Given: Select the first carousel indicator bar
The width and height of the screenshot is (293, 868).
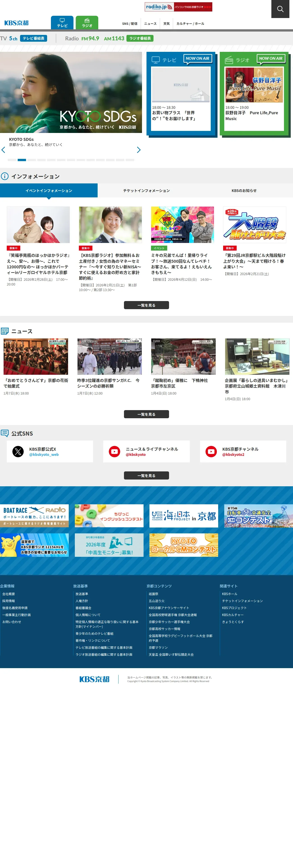Looking at the screenshot, I should click(x=12, y=160).
